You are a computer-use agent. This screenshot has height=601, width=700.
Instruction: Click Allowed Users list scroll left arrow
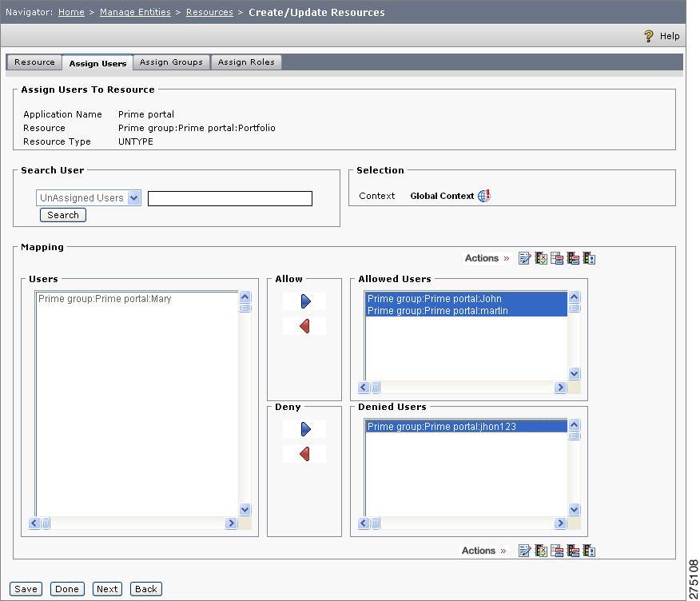click(364, 387)
